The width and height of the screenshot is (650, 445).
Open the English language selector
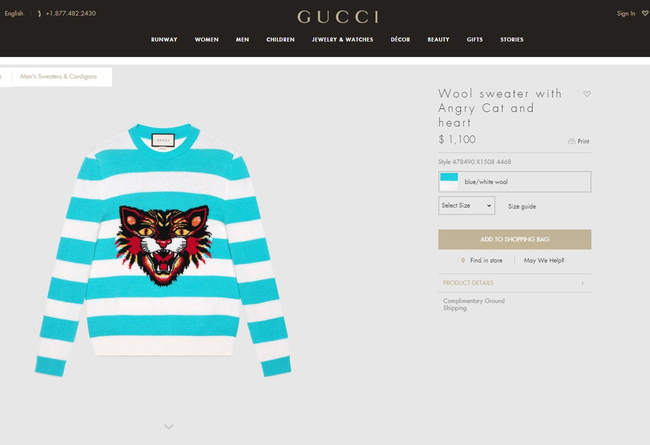coord(14,14)
